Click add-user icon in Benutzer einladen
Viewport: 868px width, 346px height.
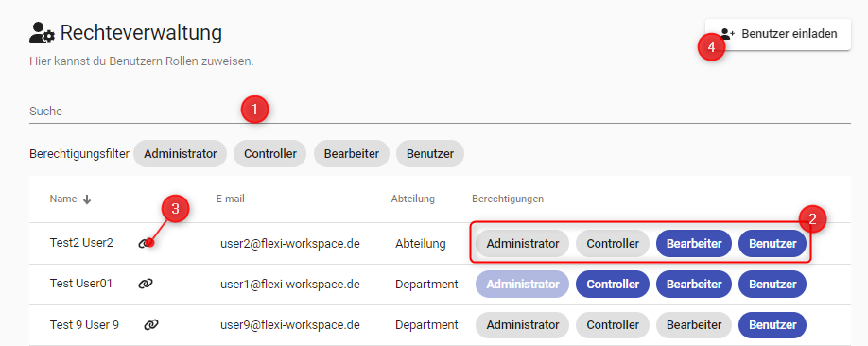click(x=728, y=34)
